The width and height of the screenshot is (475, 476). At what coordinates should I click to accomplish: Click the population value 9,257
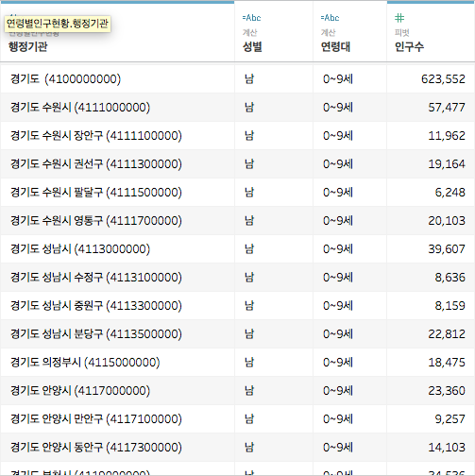pyautogui.click(x=450, y=419)
